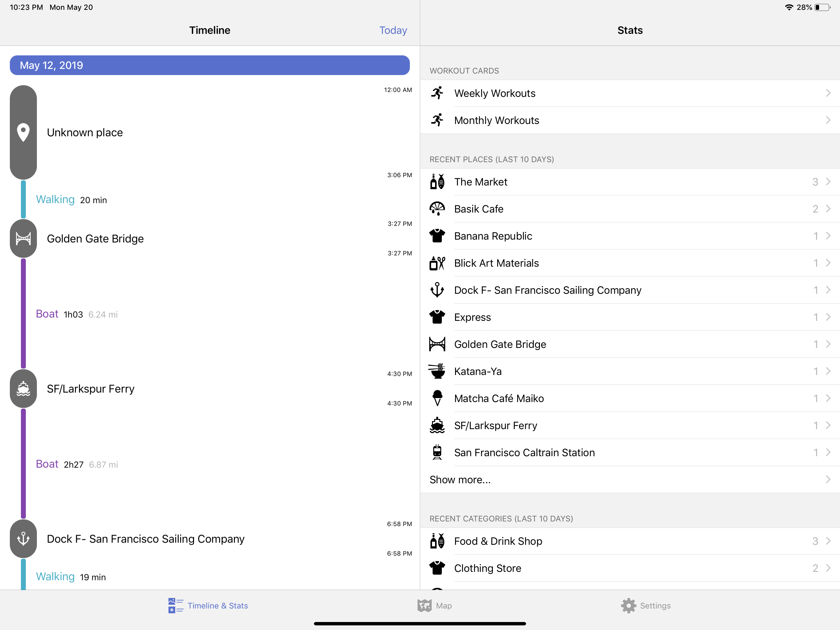Open Katana-Ya details via chevron
This screenshot has height=630, width=840.
(x=828, y=371)
